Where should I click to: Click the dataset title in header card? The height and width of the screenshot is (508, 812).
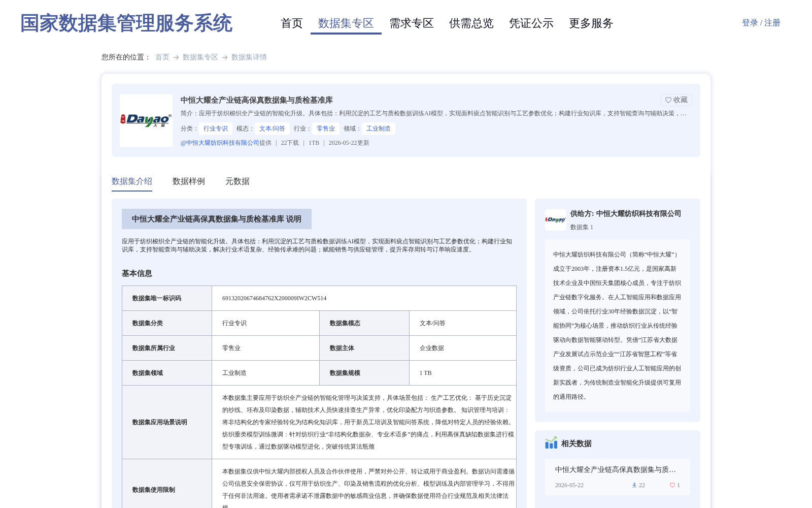(x=257, y=100)
